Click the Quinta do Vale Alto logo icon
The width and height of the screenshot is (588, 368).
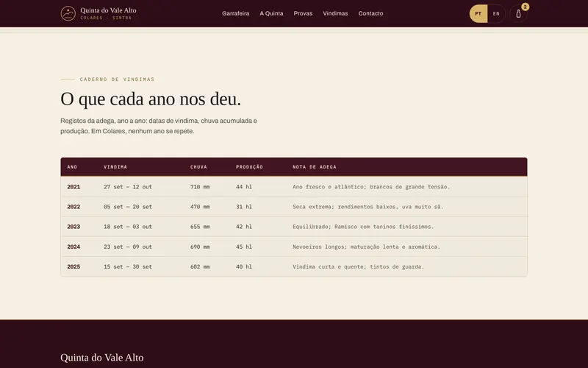pyautogui.click(x=68, y=13)
